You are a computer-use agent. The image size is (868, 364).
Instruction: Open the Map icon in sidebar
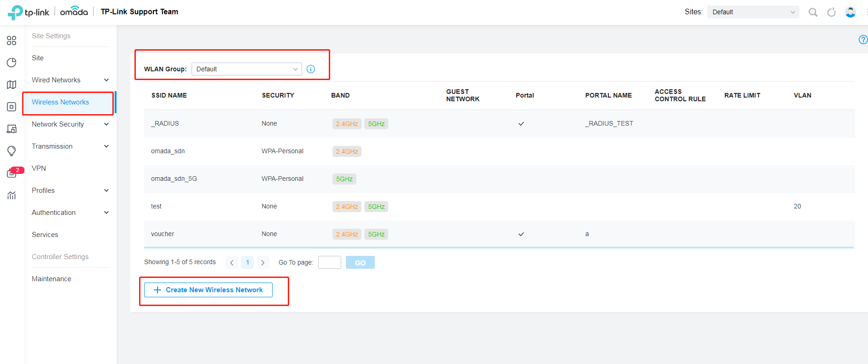(12, 85)
